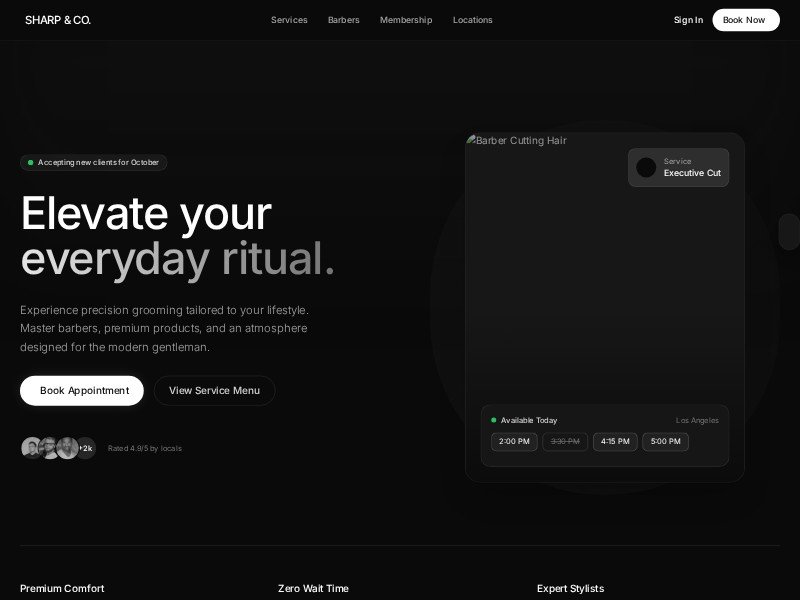Click the round Executive Cut service icon
800x600 pixels.
(x=646, y=168)
